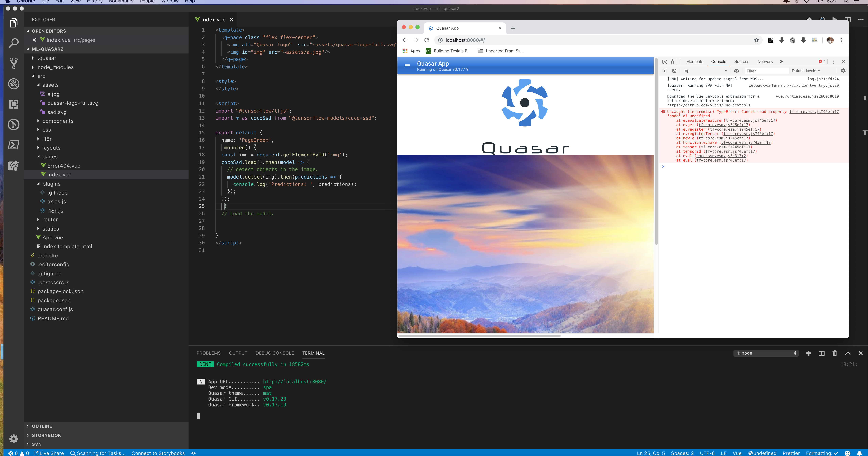This screenshot has height=456, width=868.
Task: Open package.json in the explorer
Action: (54, 300)
